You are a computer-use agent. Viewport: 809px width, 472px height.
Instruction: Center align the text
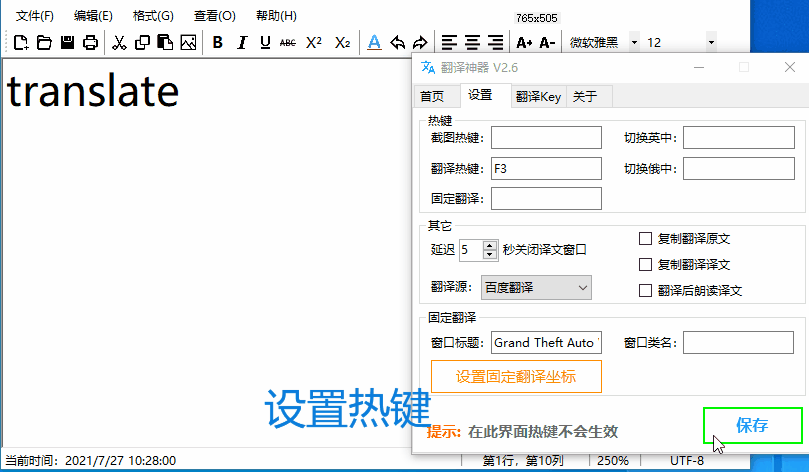(472, 42)
